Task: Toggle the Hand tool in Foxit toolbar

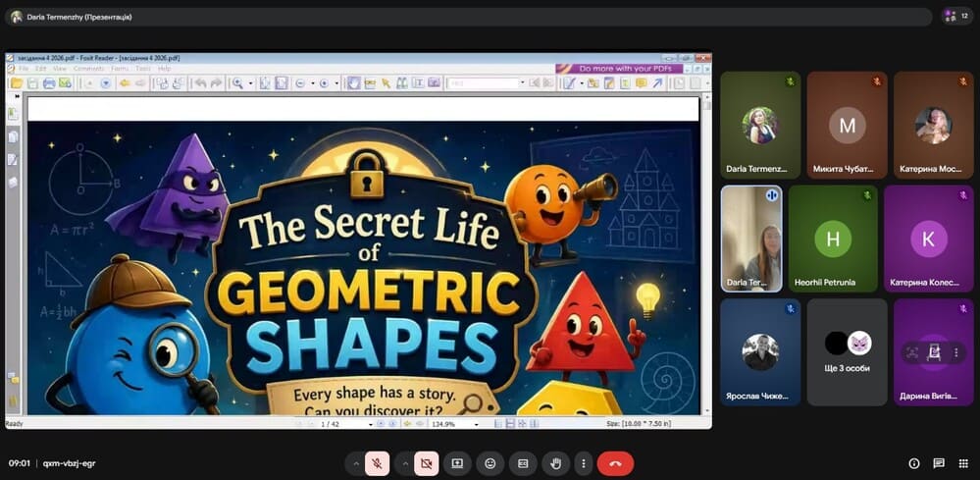Action: point(354,83)
